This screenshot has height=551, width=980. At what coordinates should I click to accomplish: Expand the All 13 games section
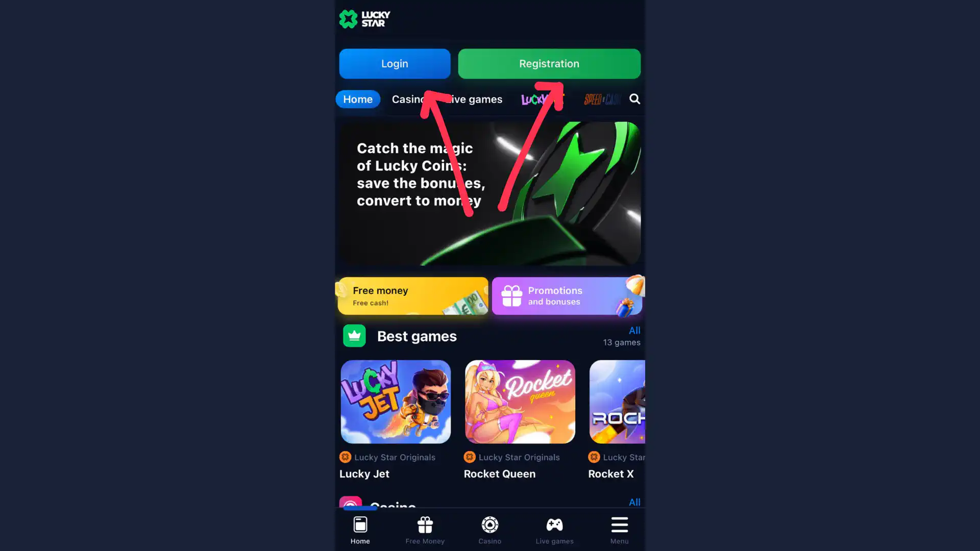[633, 330]
